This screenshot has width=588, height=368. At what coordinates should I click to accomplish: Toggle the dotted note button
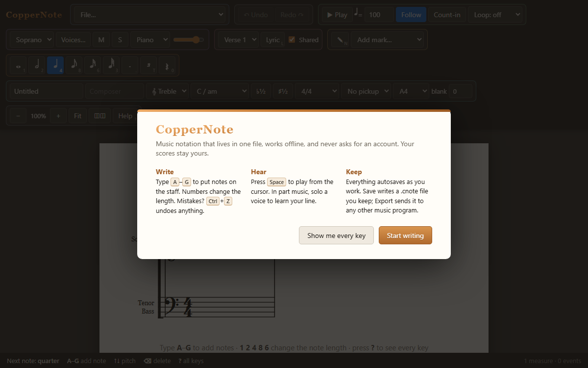coord(130,65)
